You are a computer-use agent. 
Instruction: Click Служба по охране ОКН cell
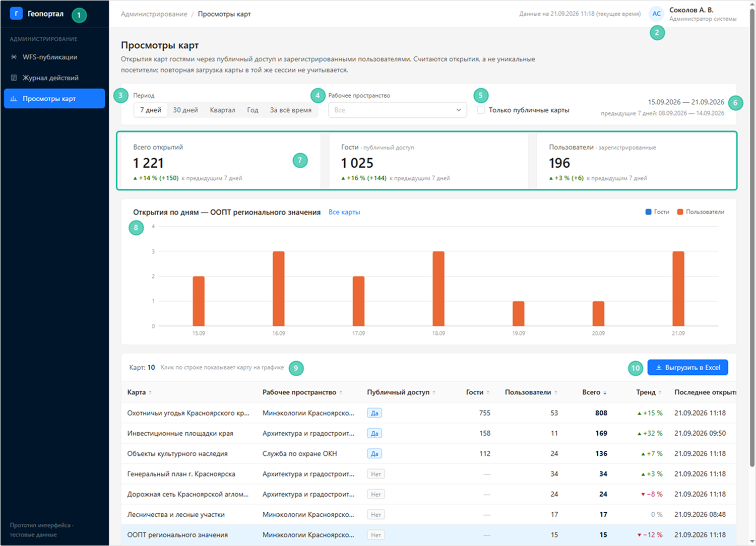point(300,454)
